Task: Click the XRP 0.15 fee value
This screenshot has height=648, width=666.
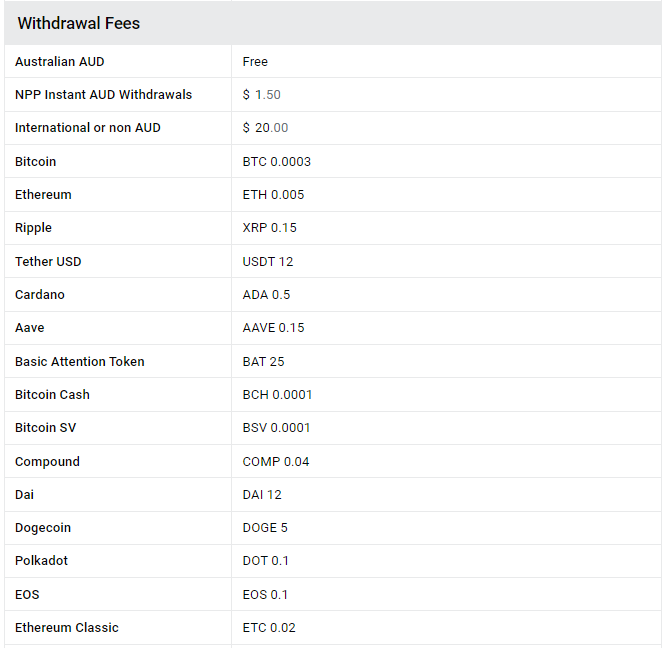Action: coord(270,228)
